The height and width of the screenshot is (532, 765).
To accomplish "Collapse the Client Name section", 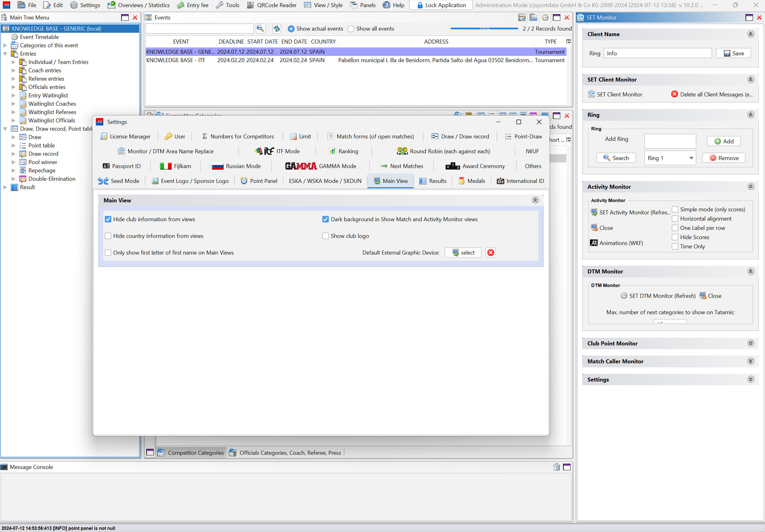I will [750, 34].
